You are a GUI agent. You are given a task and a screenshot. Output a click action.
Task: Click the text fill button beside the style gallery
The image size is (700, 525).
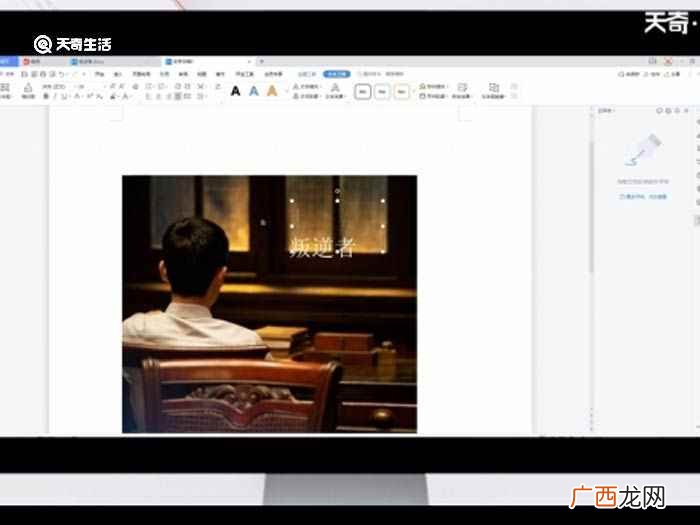tap(306, 86)
